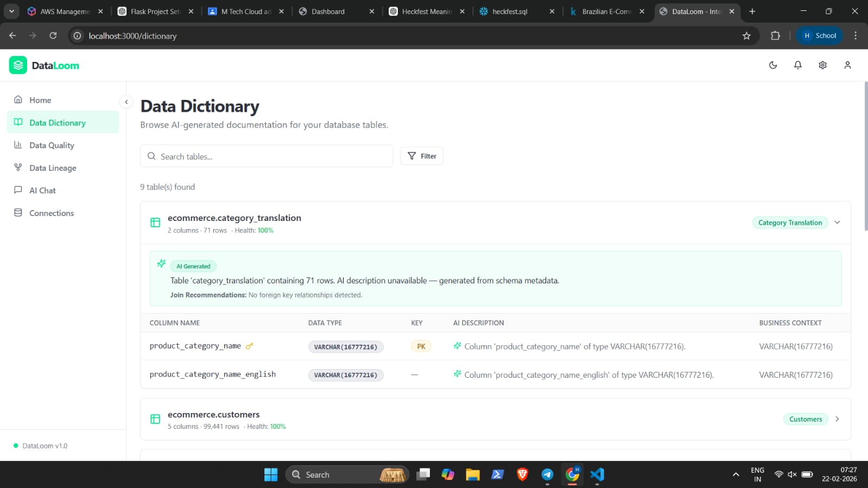Image resolution: width=868 pixels, height=488 pixels.
Task: Click the AI DESCRIPTION header
Action: click(x=479, y=323)
